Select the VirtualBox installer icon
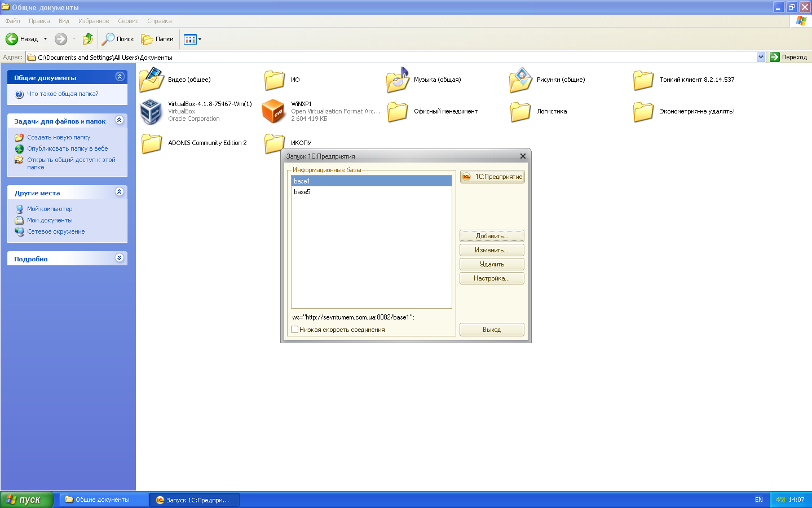Screen dimensions: 812x508 [151, 111]
